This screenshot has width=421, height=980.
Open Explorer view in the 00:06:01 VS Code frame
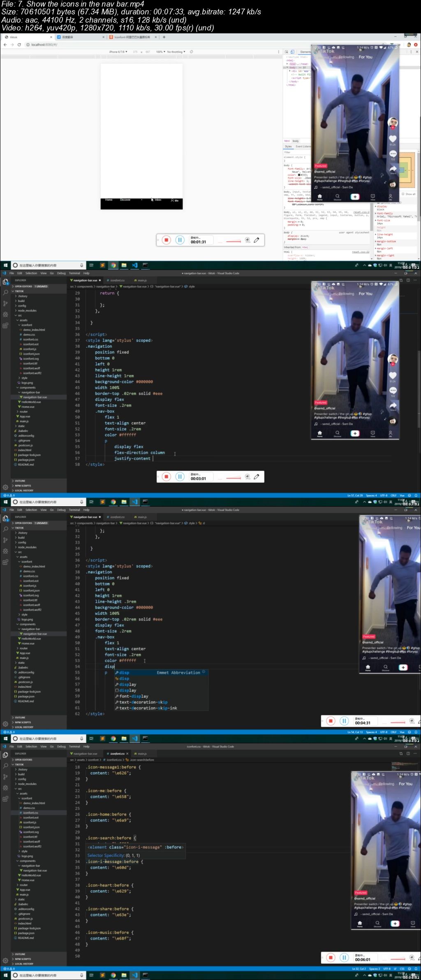click(x=5, y=755)
